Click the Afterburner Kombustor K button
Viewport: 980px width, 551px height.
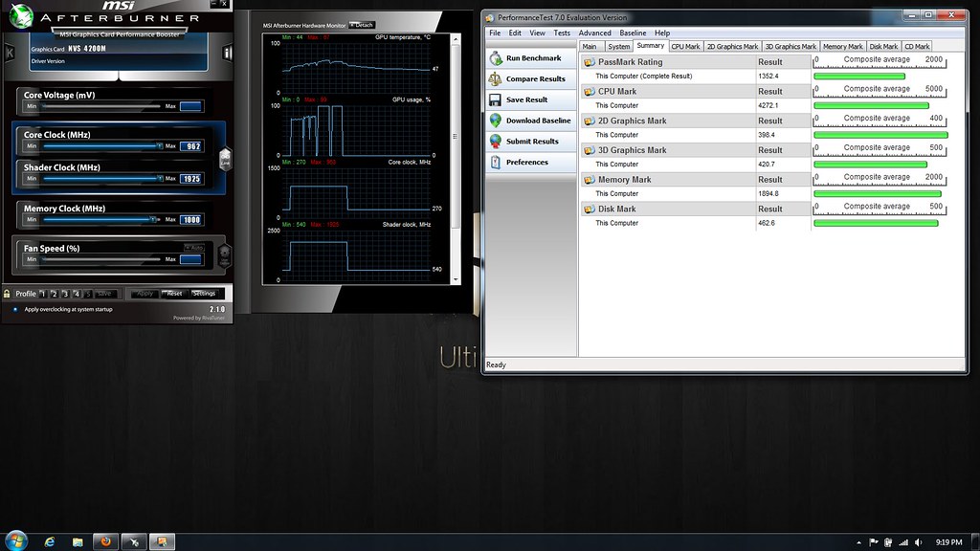(10, 54)
